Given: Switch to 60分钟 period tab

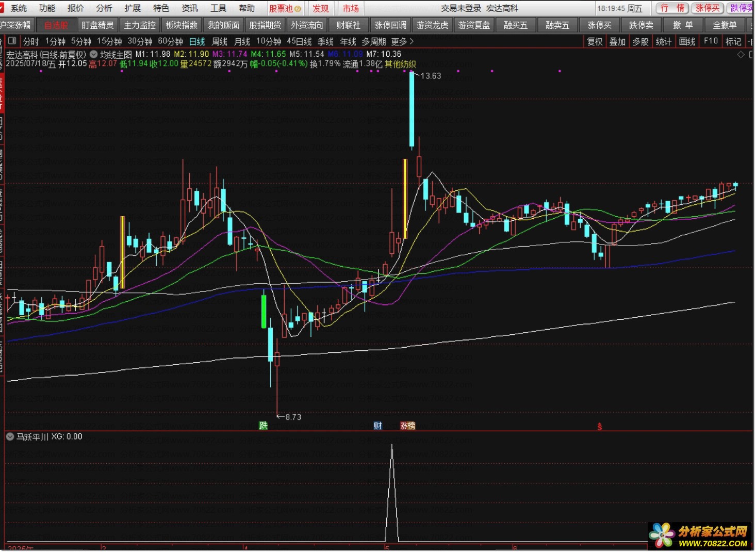Looking at the screenshot, I should coord(170,41).
